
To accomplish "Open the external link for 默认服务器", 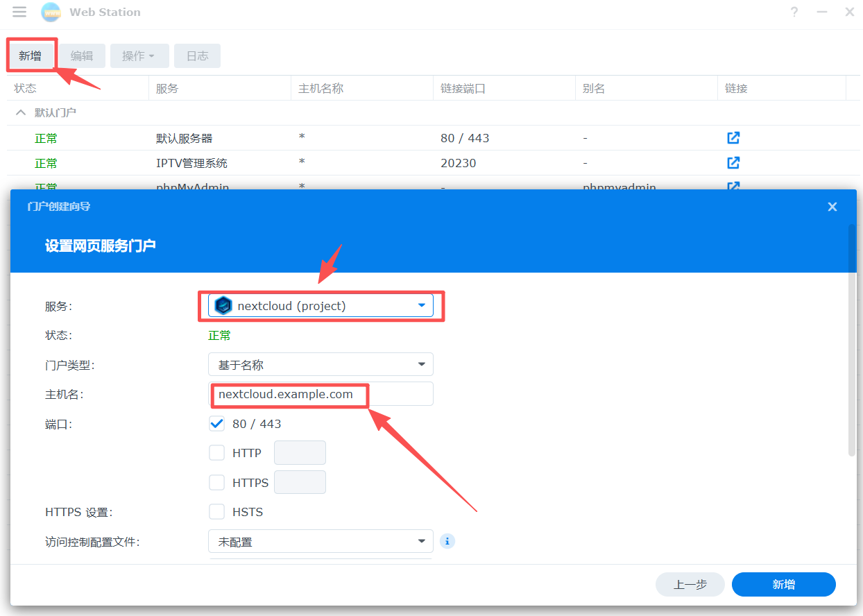I will [733, 138].
